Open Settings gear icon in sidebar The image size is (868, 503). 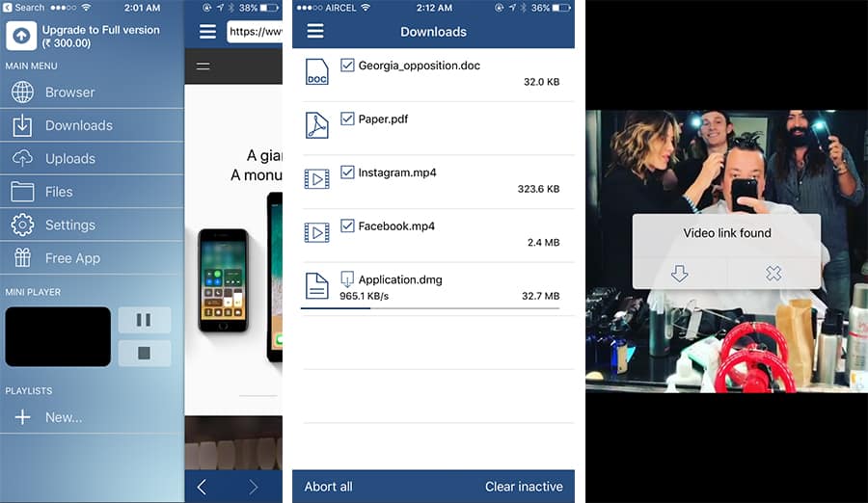pos(23,225)
